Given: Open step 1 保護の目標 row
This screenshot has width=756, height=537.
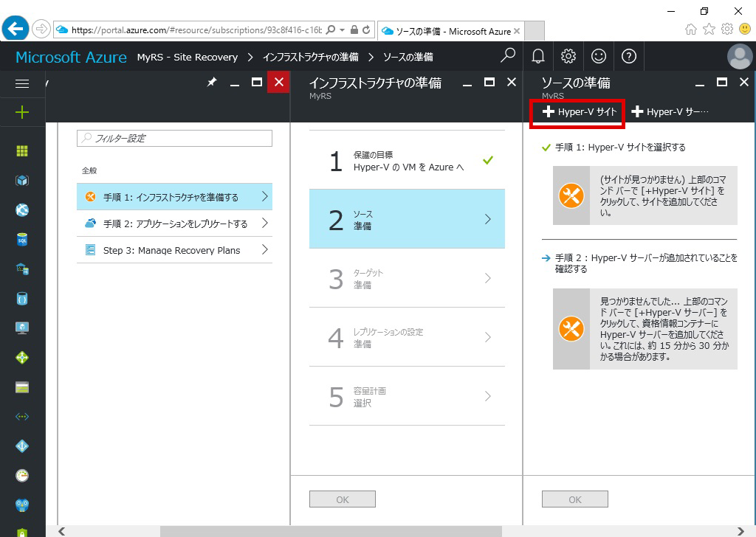Looking at the screenshot, I should pos(407,160).
